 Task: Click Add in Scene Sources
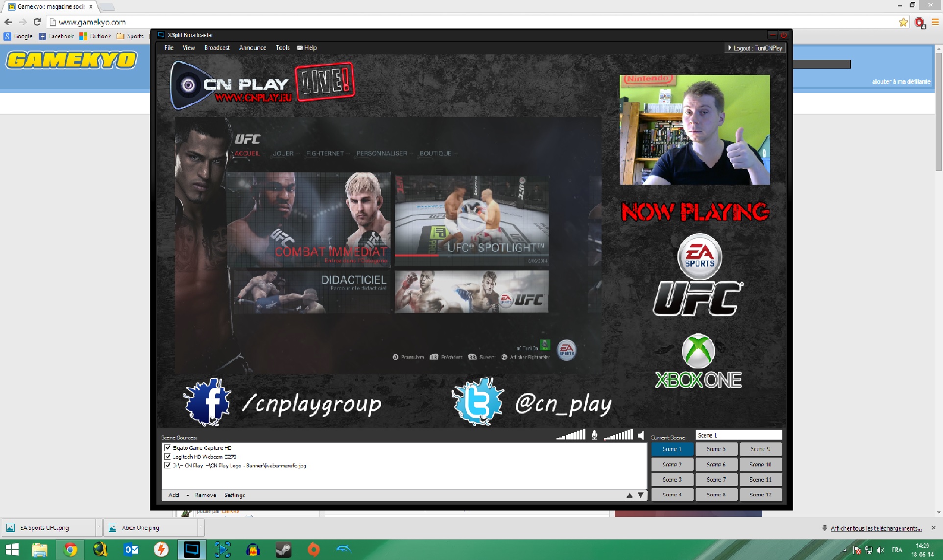tap(174, 495)
